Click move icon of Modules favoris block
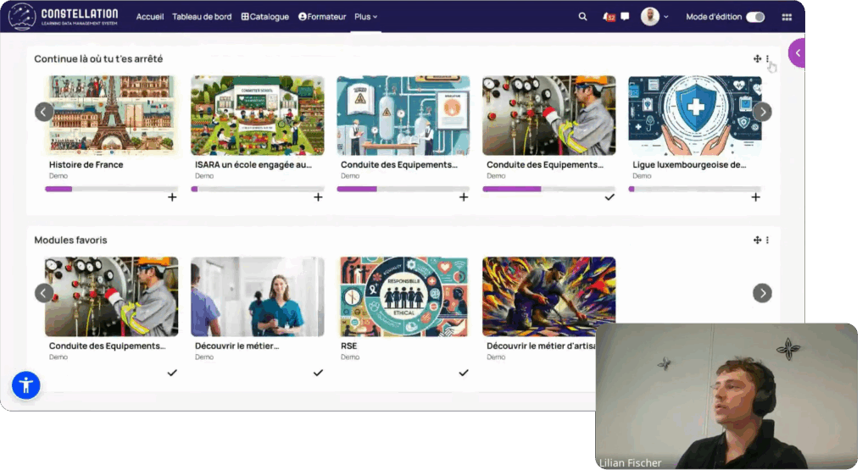The height and width of the screenshot is (470, 868). [x=757, y=241]
